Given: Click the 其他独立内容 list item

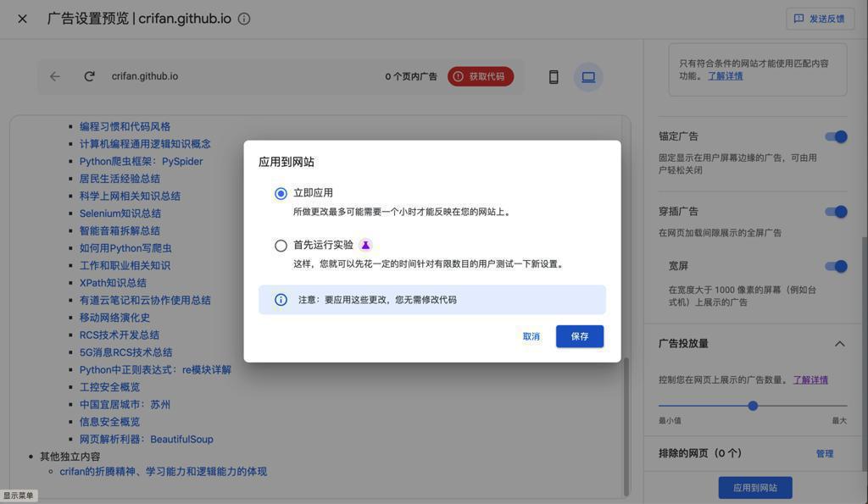Looking at the screenshot, I should pyautogui.click(x=70, y=457).
